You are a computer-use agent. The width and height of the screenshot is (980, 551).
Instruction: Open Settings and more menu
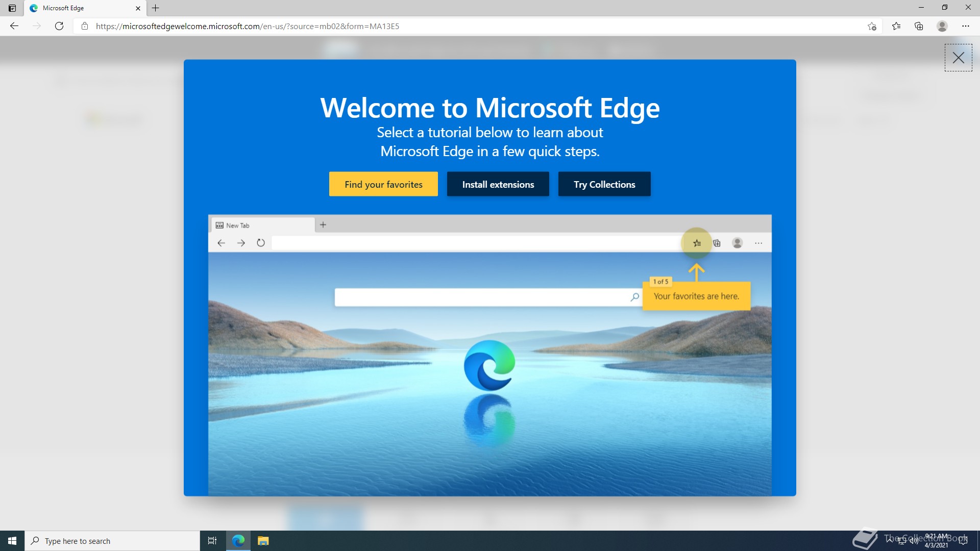[965, 26]
